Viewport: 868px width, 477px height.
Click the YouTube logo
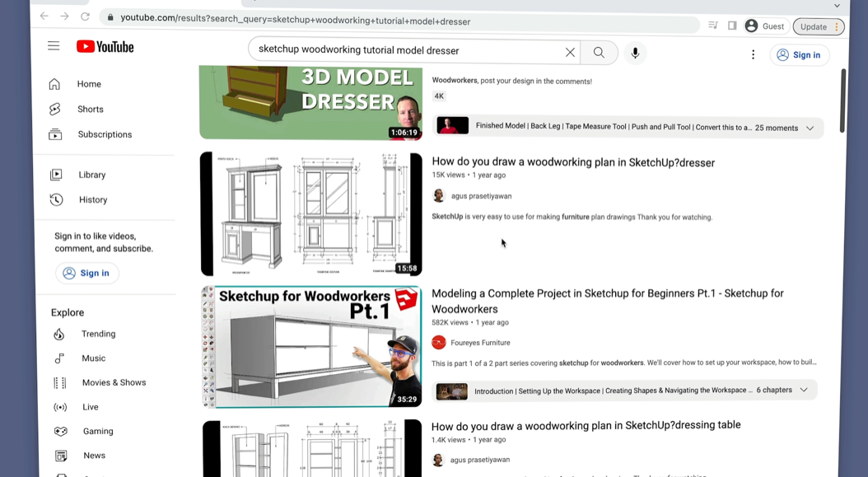pyautogui.click(x=105, y=47)
